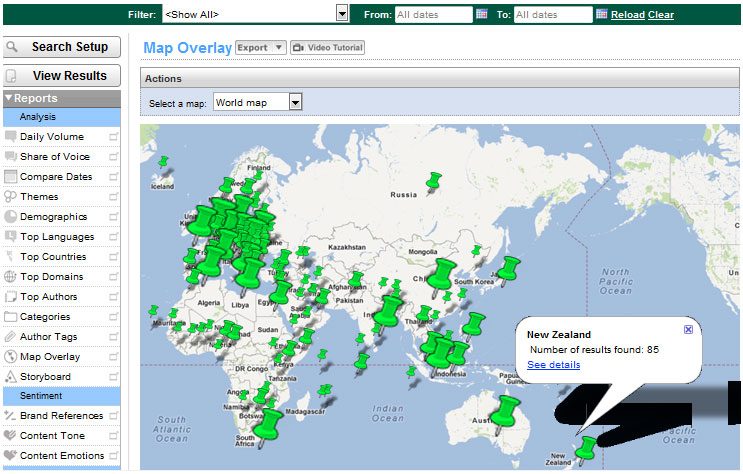Pop out Top Countries in new window
Screen dimensions: 743x474
113,257
